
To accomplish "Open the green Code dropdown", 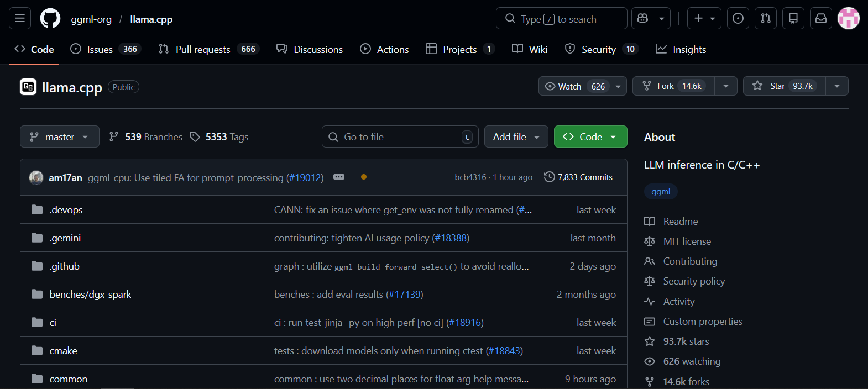I will (x=590, y=136).
